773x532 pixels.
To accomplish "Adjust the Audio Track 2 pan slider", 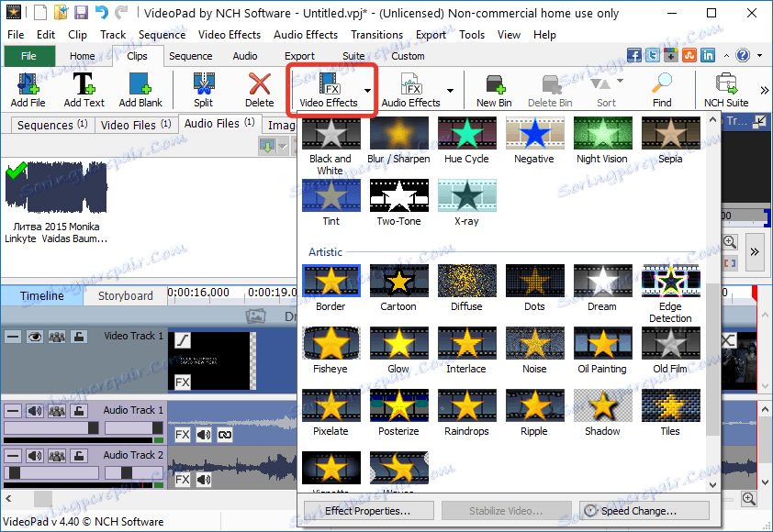I will pos(134,472).
